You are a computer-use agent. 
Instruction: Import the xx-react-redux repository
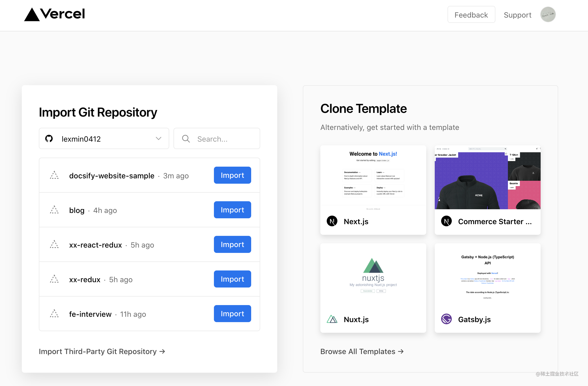(x=233, y=244)
